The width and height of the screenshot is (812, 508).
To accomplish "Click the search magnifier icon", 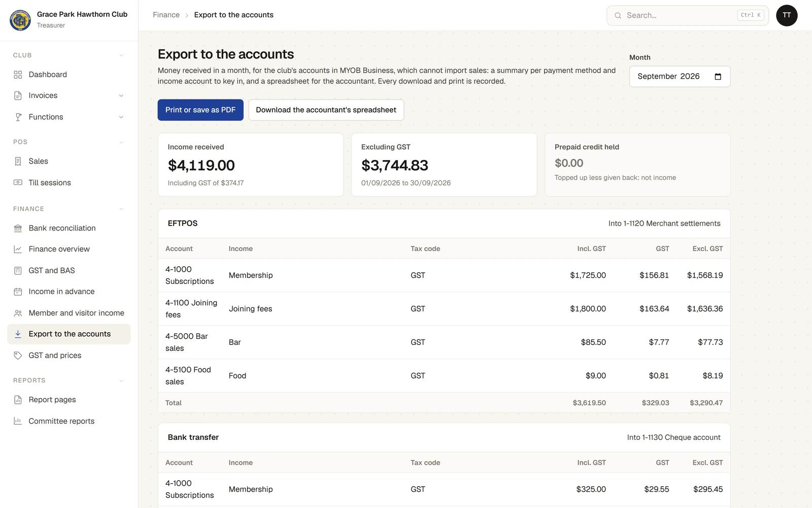I will coord(618,16).
